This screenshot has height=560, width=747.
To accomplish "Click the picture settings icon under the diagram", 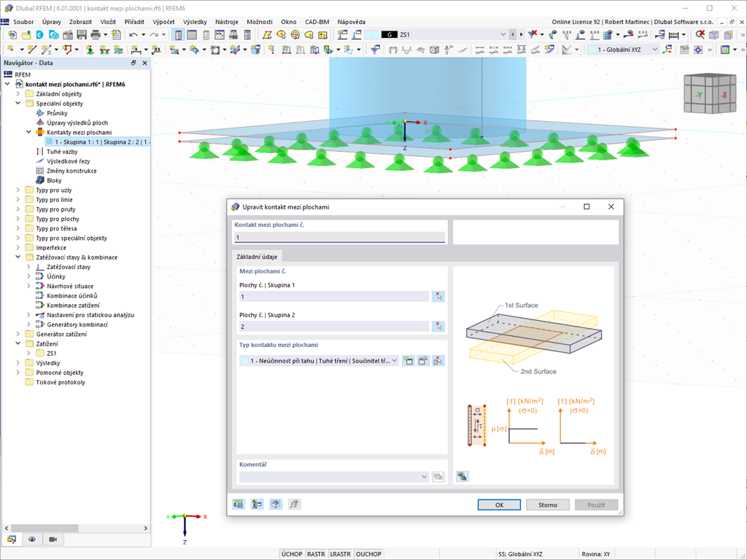I will pos(462,476).
